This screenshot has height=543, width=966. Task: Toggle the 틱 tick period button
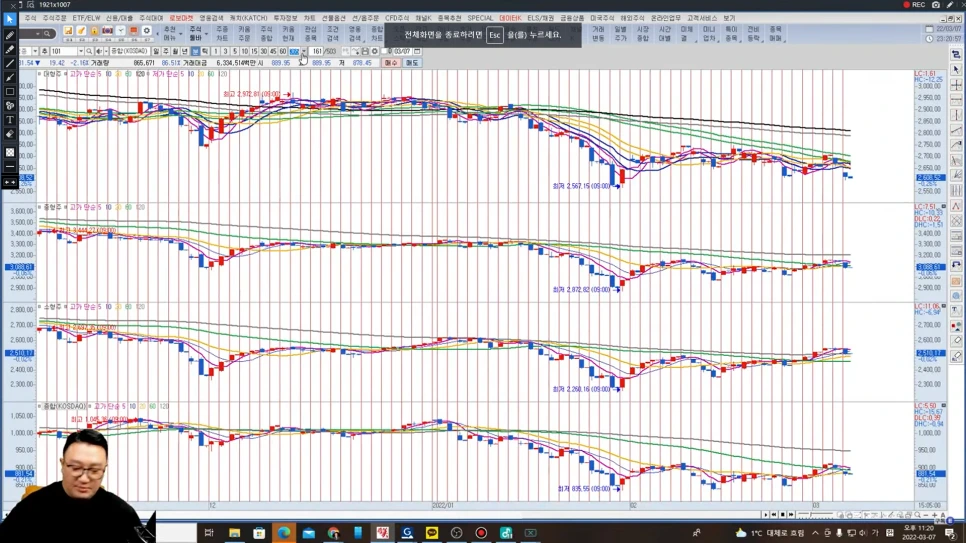tap(205, 51)
